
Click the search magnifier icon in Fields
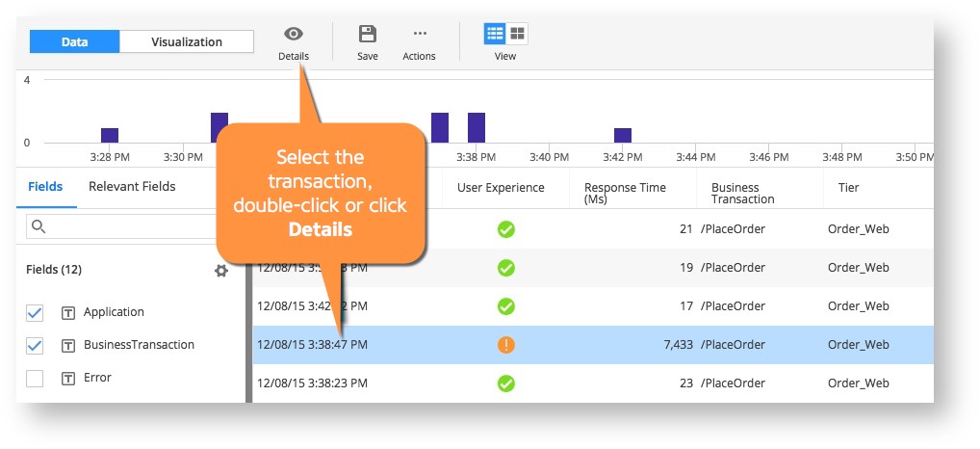pyautogui.click(x=39, y=226)
